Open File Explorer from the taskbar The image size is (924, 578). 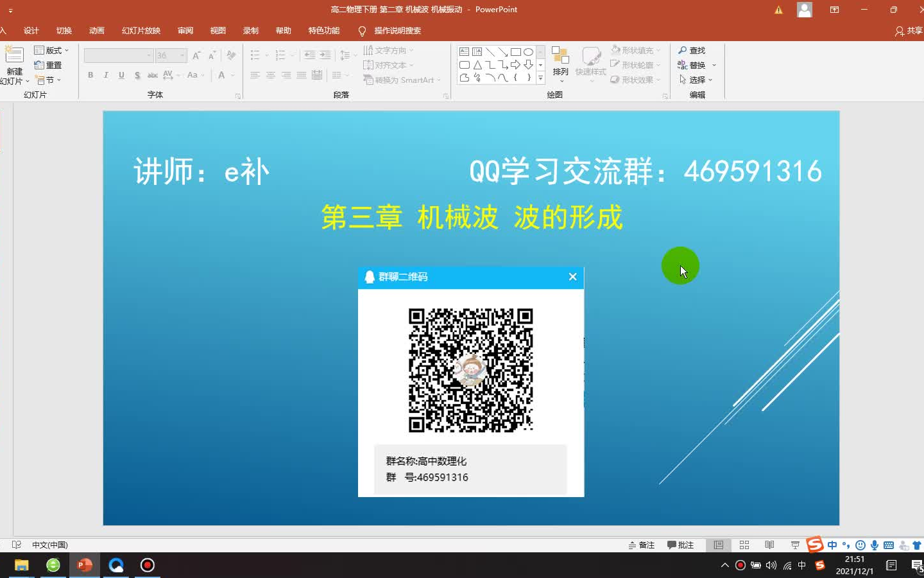click(x=22, y=565)
